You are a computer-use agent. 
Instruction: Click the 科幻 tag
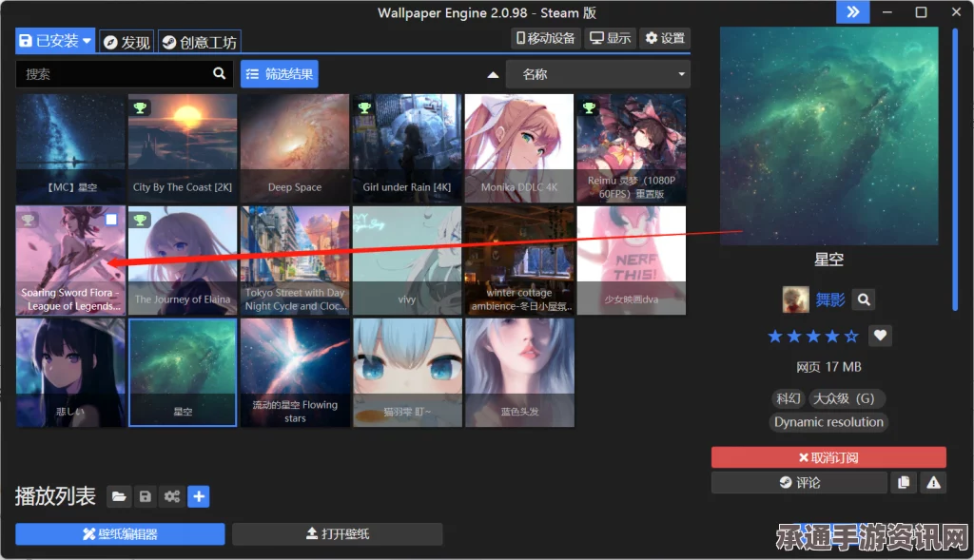click(789, 398)
